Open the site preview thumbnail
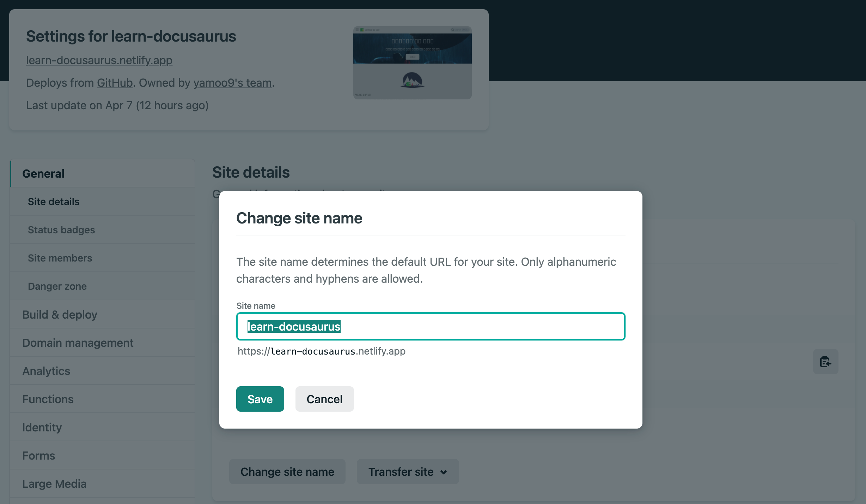The width and height of the screenshot is (866, 504). click(x=412, y=63)
